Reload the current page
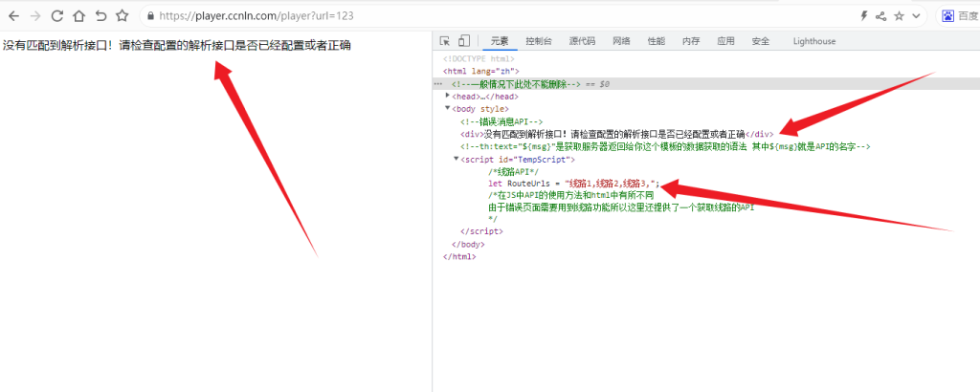This screenshot has height=392, width=980. pos(56,15)
